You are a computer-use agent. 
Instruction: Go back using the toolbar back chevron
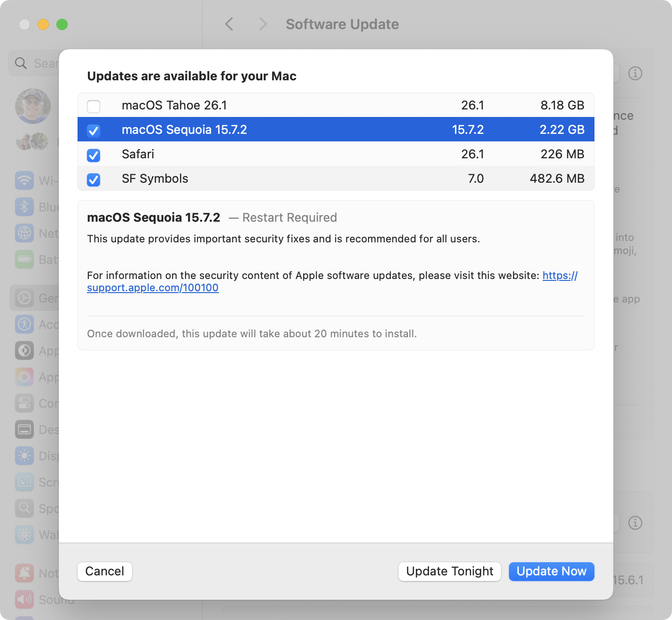[229, 24]
